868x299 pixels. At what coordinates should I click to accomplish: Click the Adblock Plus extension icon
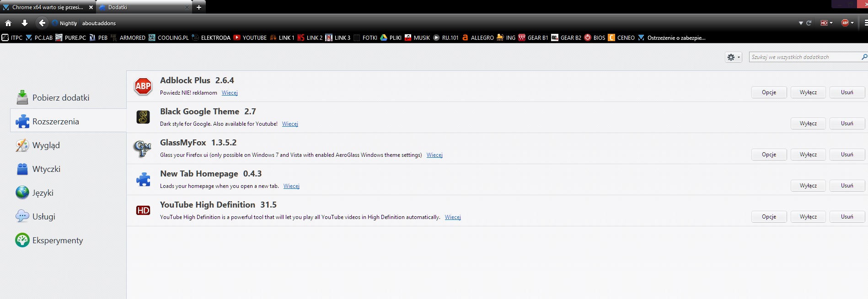143,86
